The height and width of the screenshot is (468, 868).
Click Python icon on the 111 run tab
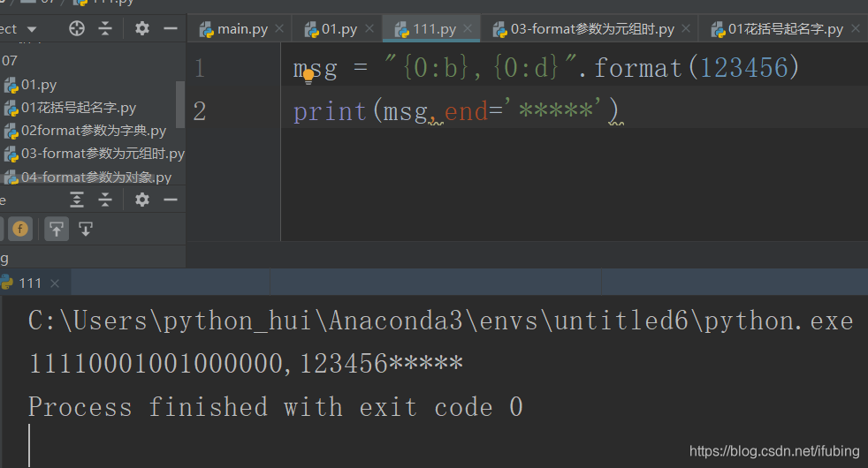(7, 283)
